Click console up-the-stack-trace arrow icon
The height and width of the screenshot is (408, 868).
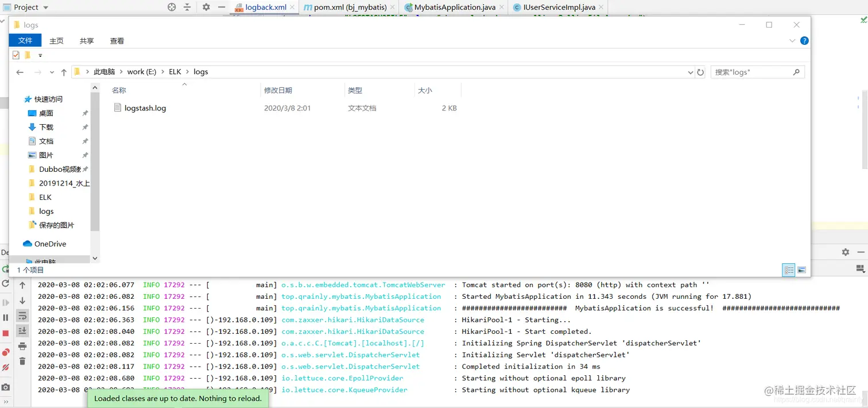tap(22, 285)
